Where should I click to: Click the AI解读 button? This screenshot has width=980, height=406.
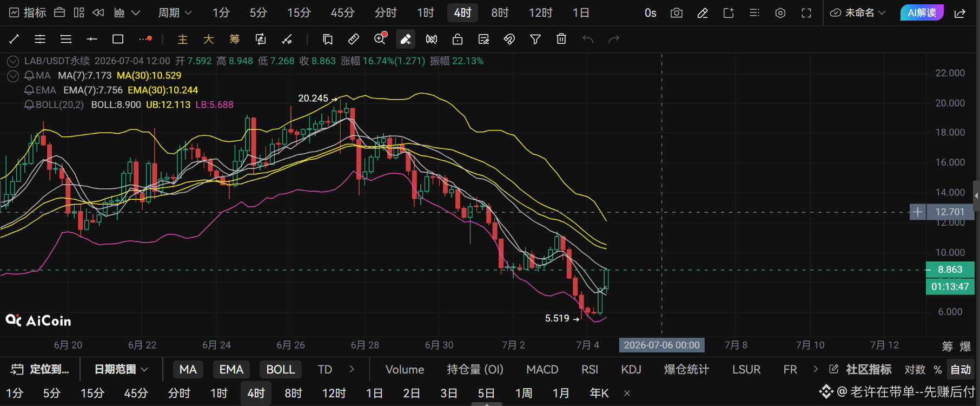point(922,12)
